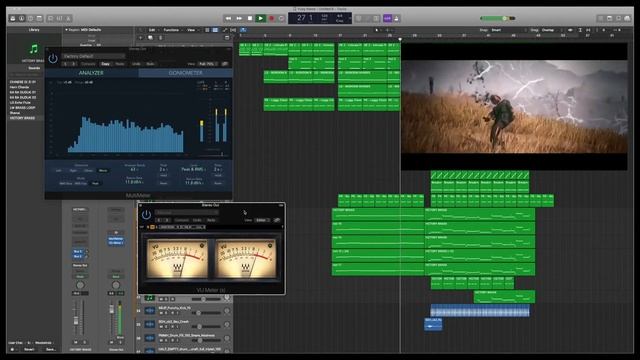
Task: Click Compare in the MultiMeter window
Action: pos(88,64)
